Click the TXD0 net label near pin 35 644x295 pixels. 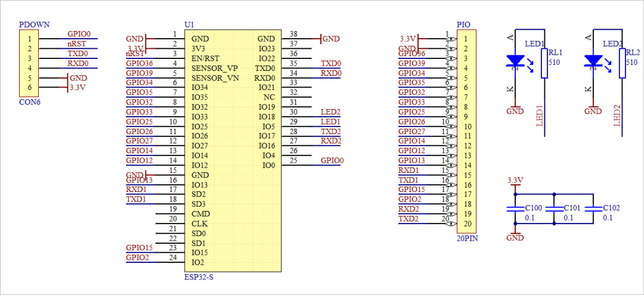click(x=330, y=64)
